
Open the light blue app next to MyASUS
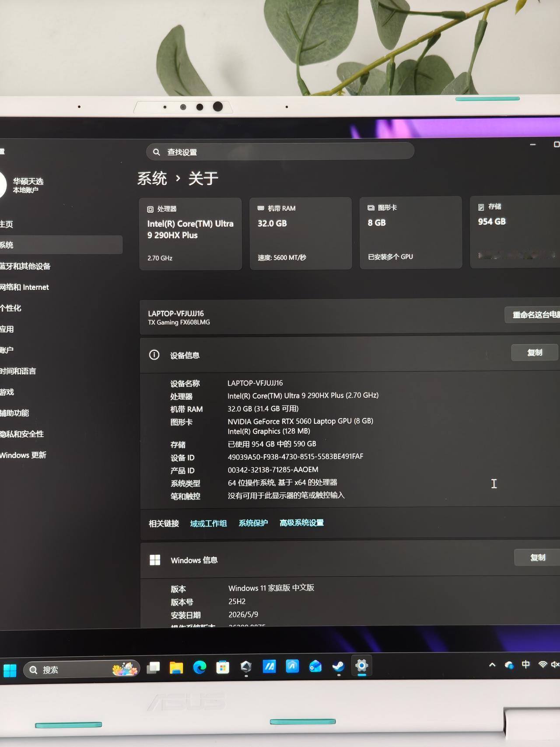(292, 666)
